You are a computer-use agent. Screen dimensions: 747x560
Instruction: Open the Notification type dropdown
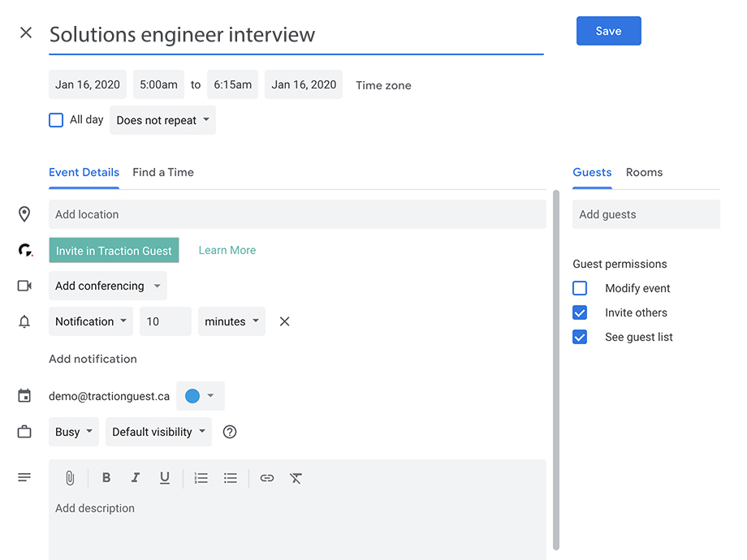[x=90, y=321]
